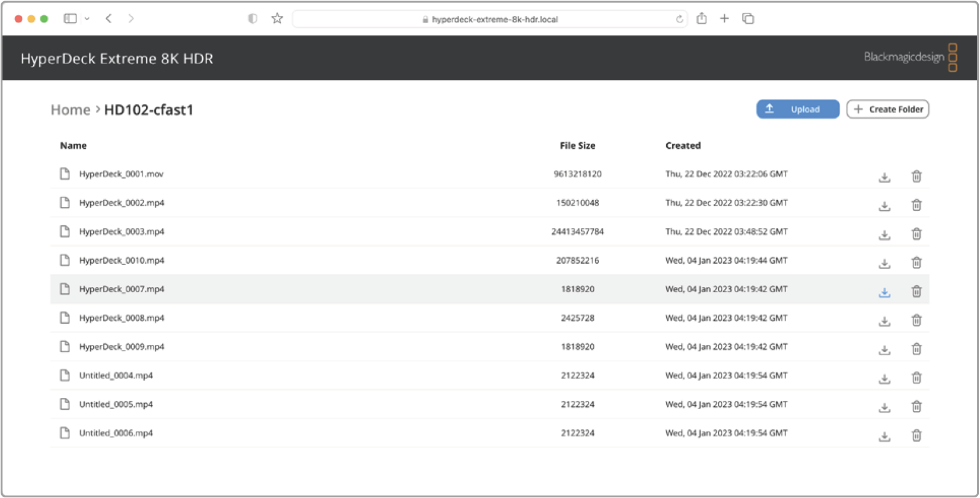
Task: Delete HyperDeck_0008.mp4 using its trash icon
Action: click(917, 320)
